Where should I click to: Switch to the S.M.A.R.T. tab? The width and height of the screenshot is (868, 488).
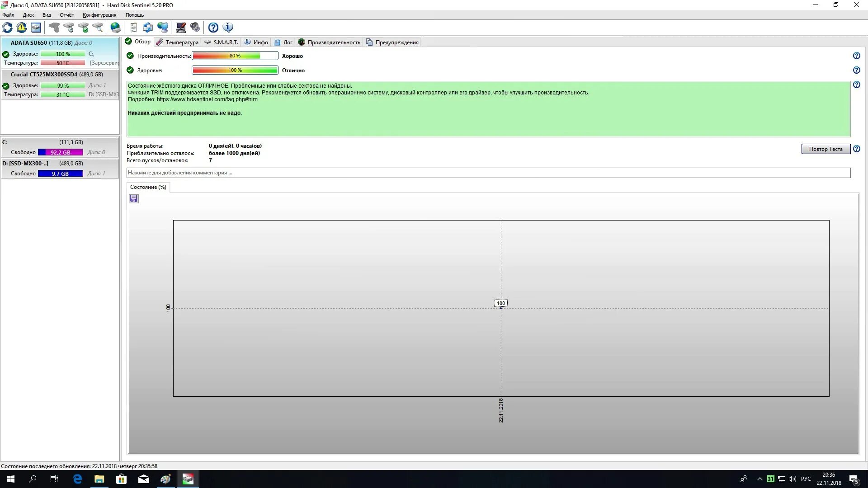click(221, 42)
